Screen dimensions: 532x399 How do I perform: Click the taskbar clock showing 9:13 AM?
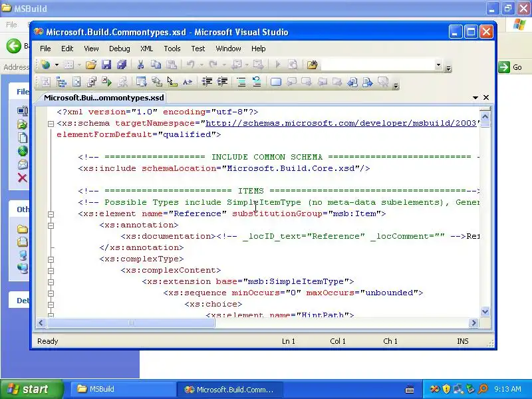[507, 389]
